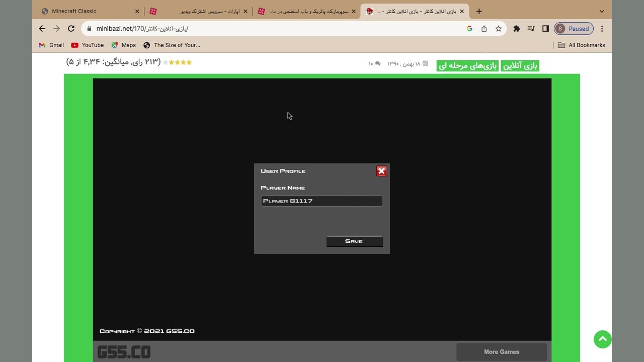Open Google Lens search in address bar
This screenshot has height=362, width=644.
point(469,29)
